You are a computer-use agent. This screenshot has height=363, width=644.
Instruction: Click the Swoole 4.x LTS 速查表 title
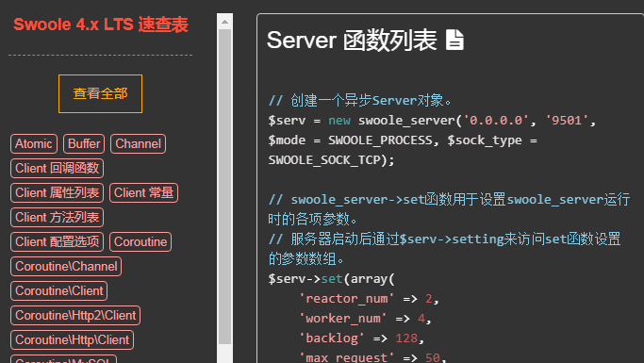[101, 25]
